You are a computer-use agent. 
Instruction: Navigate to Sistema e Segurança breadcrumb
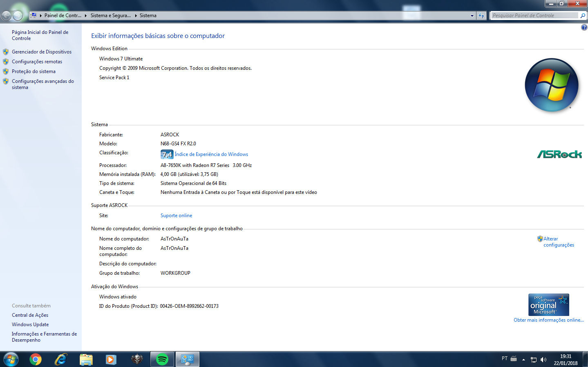pos(111,16)
